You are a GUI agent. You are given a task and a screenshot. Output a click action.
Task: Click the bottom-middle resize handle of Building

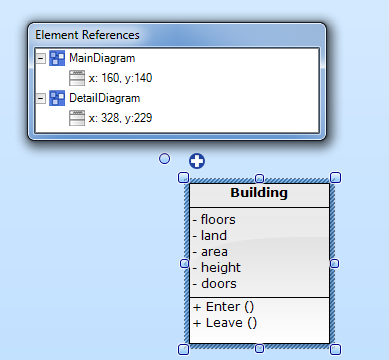point(259,349)
